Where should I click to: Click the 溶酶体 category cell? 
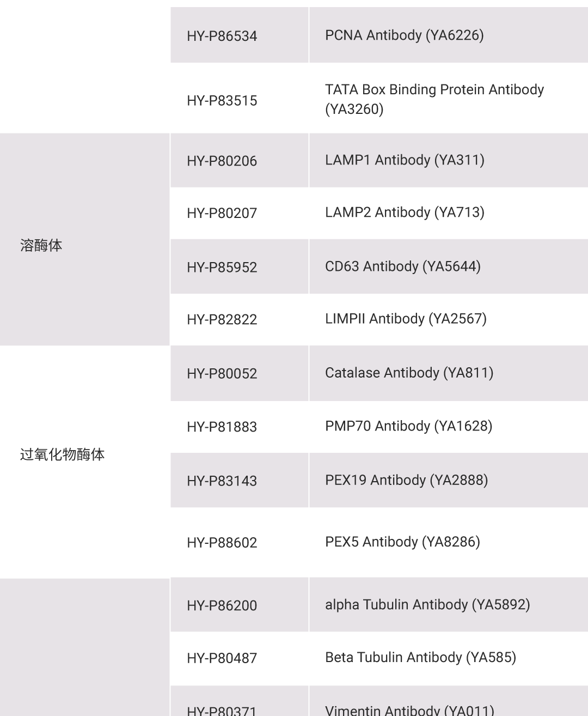click(x=84, y=239)
